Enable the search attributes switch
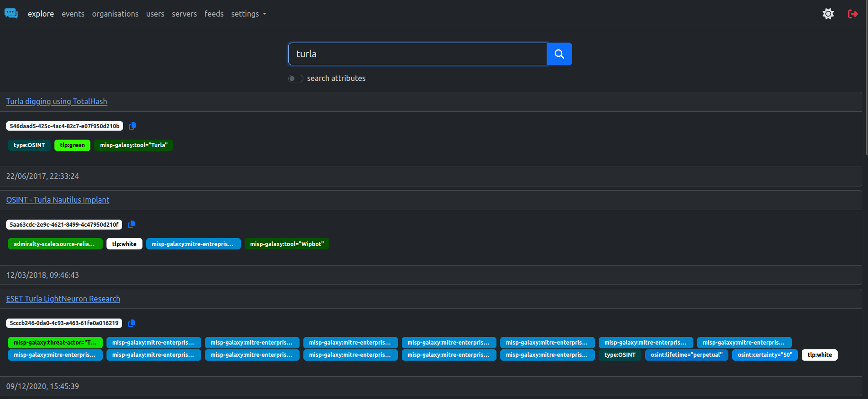Viewport: 868px width, 399px height. pos(296,79)
